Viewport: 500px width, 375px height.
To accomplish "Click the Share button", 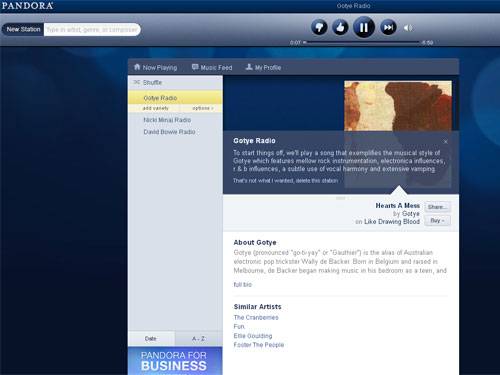I will pos(437,207).
